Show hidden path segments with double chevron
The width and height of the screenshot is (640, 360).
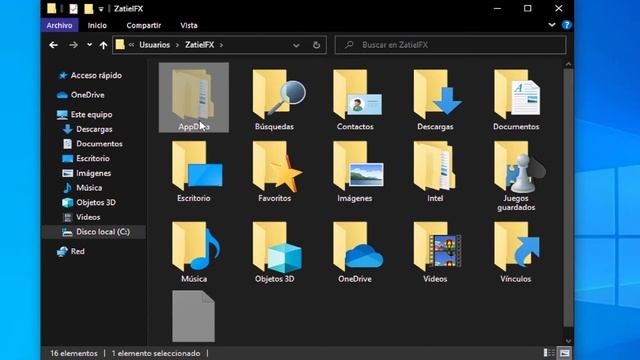click(131, 45)
